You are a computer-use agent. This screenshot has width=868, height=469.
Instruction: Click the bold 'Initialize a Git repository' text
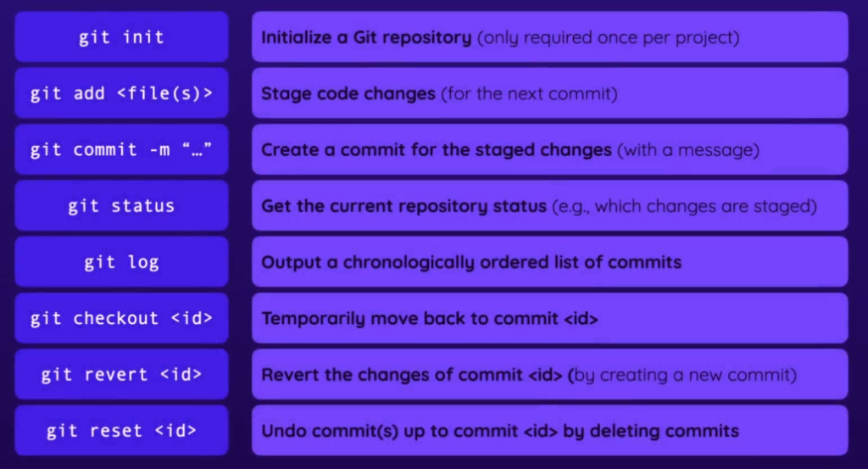pos(366,37)
